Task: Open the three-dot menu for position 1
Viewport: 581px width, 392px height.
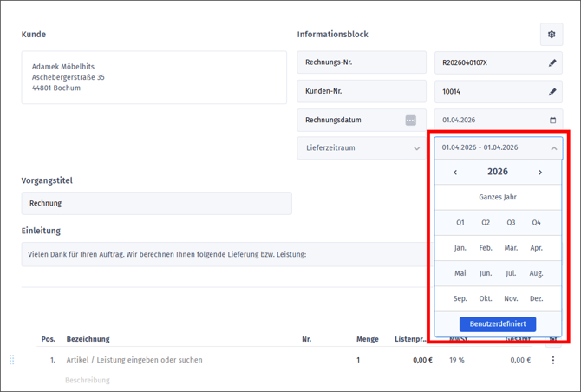Action: 553,360
